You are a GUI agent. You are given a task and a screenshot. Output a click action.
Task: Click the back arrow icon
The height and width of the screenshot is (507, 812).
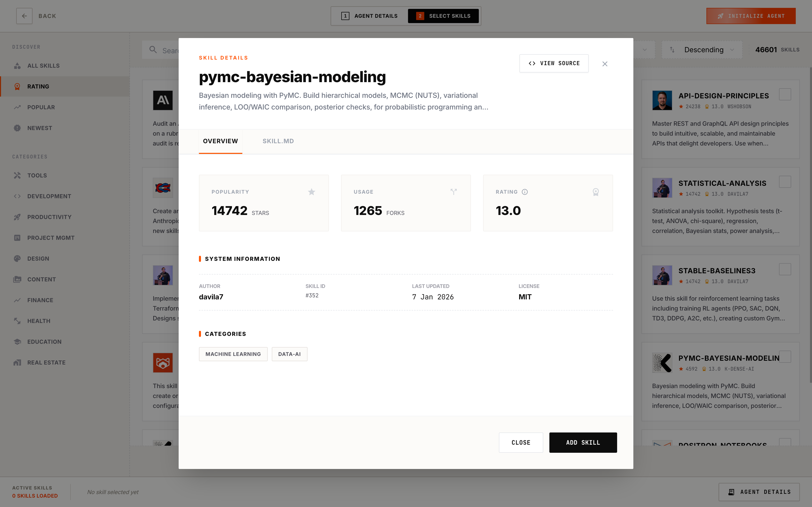point(24,16)
